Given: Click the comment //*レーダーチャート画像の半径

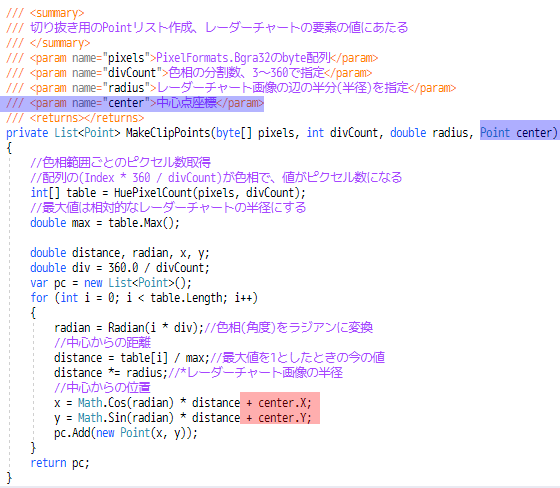Looking at the screenshot, I should pos(255,373).
